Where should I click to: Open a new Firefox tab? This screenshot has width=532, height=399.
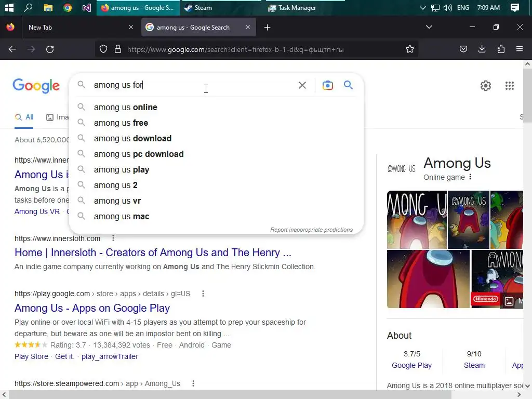pos(268,28)
